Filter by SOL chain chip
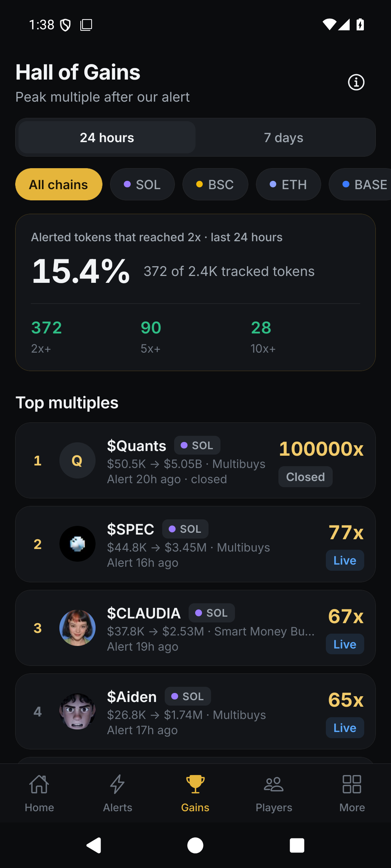Viewport: 391px width, 868px height. click(142, 184)
